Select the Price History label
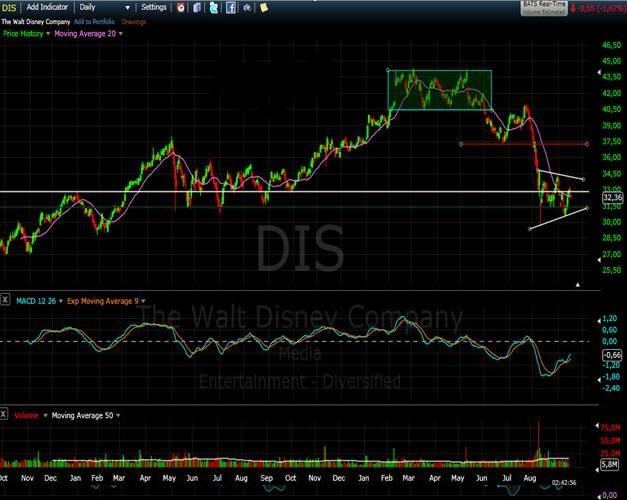 tap(23, 34)
